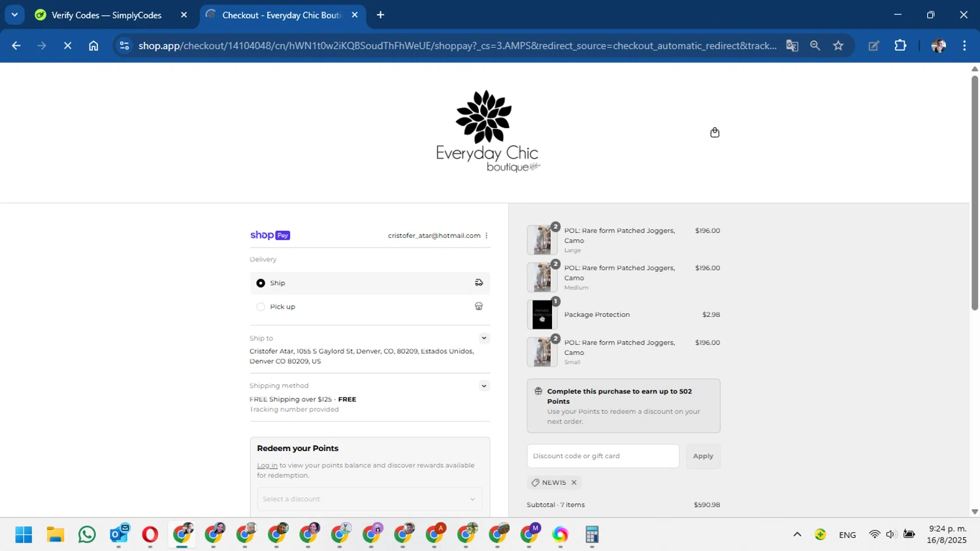980x551 pixels.
Task: Stop loading the page
Action: click(67, 46)
